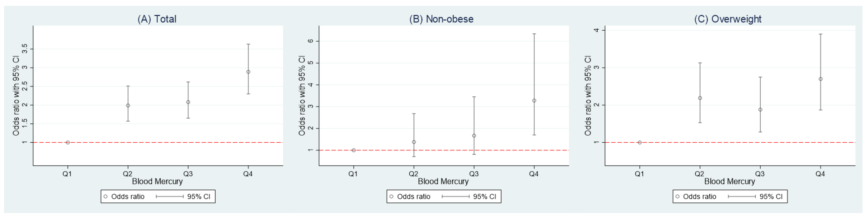Select the Q2 odds ratio point in Total panel
The image size is (868, 218).
pyautogui.click(x=128, y=105)
